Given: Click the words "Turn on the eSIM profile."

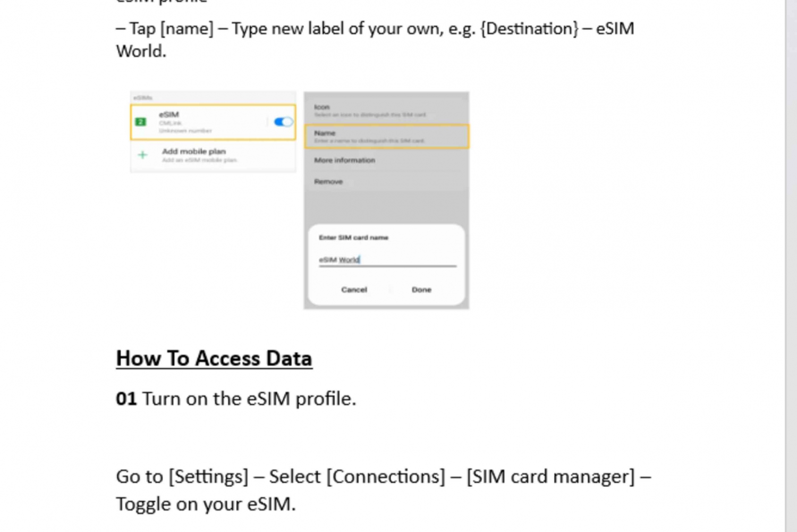Looking at the screenshot, I should tap(249, 399).
